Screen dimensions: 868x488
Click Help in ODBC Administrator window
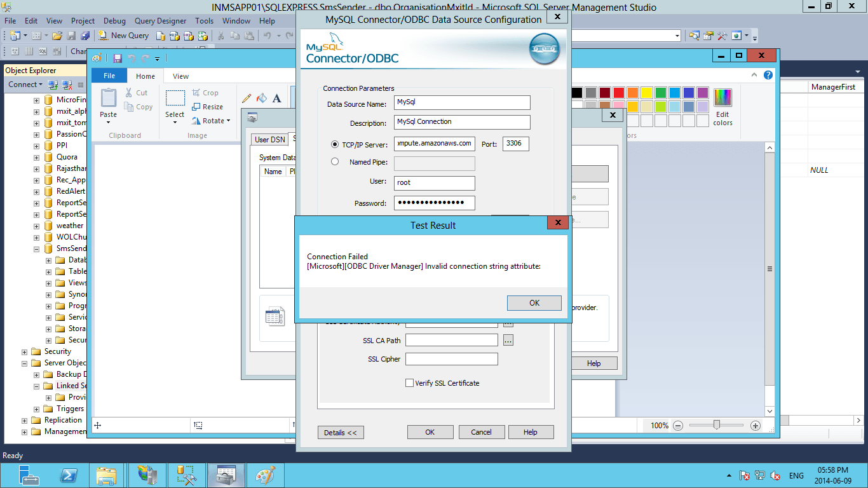coord(593,363)
